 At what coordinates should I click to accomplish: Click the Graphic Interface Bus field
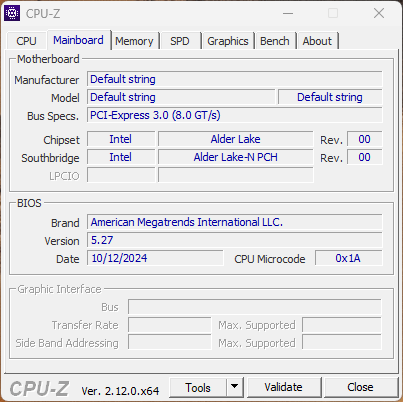click(x=255, y=307)
